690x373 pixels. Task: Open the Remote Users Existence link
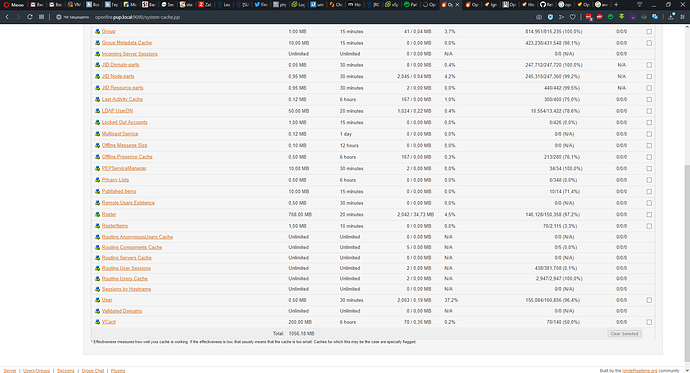(x=128, y=203)
